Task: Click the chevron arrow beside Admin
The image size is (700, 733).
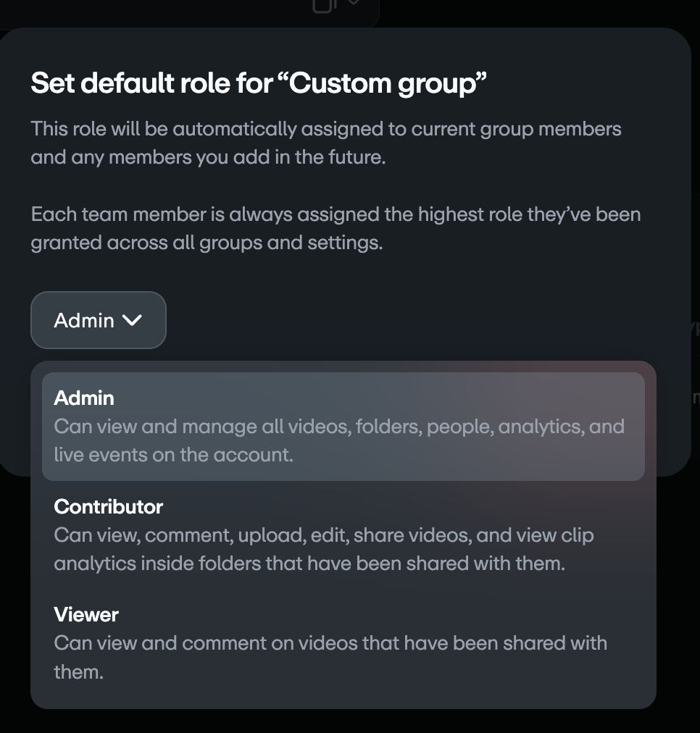Action: pos(132,320)
